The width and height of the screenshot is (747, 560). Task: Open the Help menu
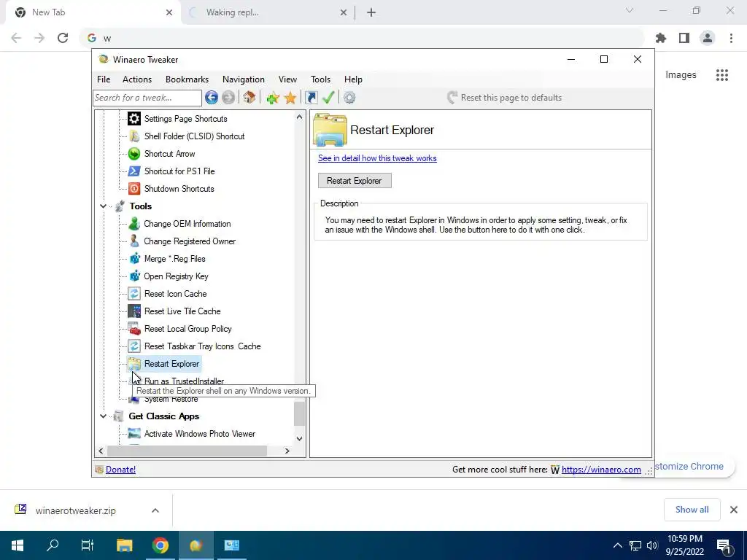354,79
